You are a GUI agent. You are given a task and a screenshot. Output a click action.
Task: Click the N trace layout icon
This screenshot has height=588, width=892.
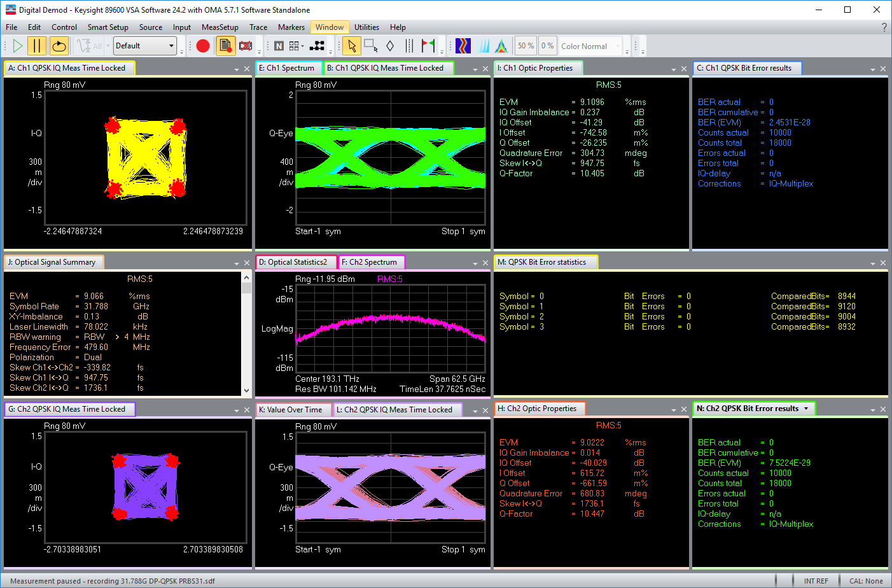coord(279,46)
